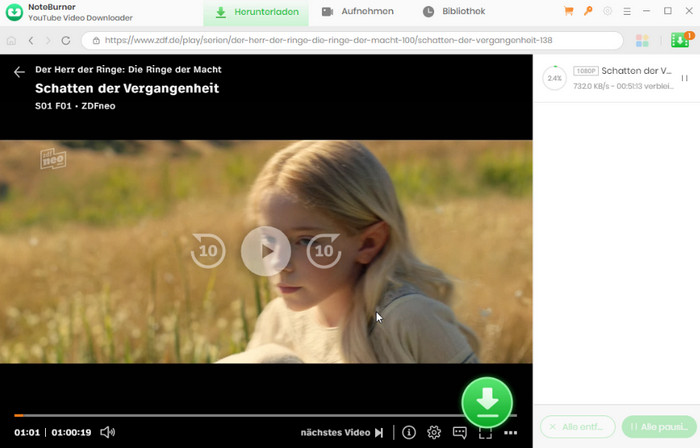Navigate forward in the browser toolbar
Screen dimensions: 700x448
point(48,41)
